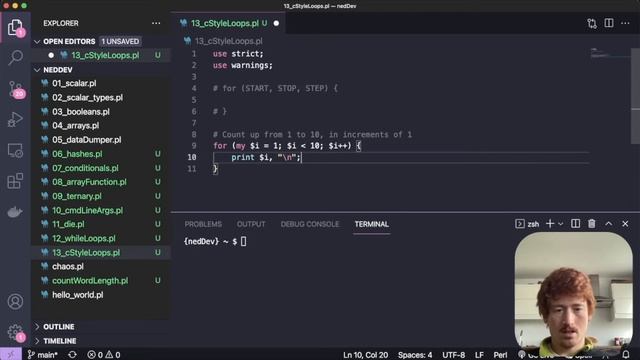
Task: Open hello_world.pl file
Action: pyautogui.click(x=78, y=295)
